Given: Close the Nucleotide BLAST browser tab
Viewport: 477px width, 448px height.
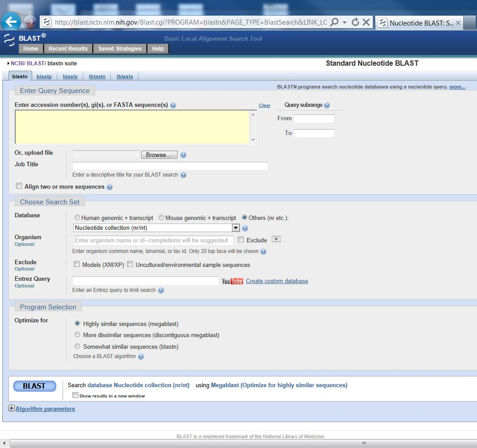Looking at the screenshot, I should click(458, 23).
